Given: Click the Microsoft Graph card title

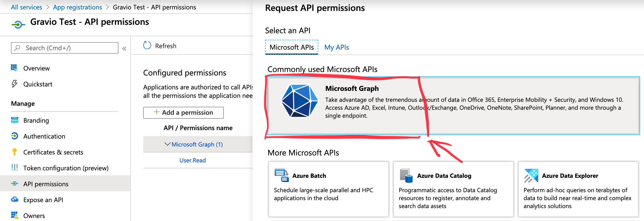Looking at the screenshot, I should [352, 88].
